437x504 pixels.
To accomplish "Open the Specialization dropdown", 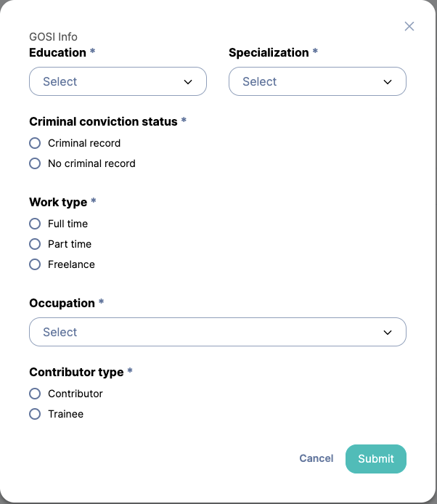I will pos(317,81).
